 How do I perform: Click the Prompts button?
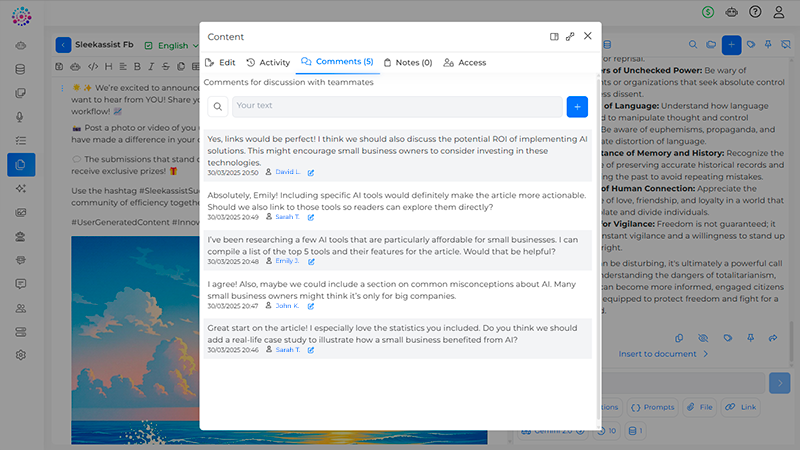[x=653, y=407]
